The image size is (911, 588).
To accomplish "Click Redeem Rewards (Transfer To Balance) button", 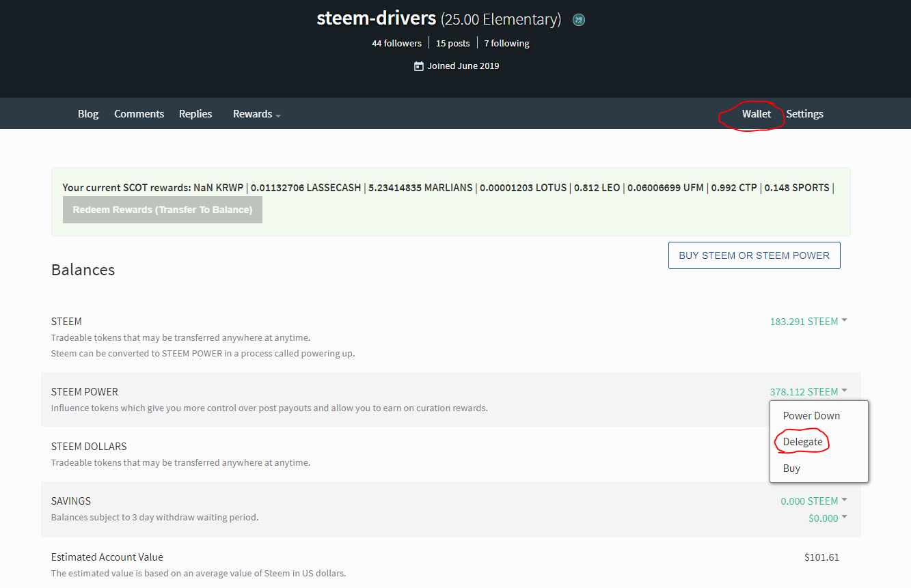I will (x=163, y=210).
